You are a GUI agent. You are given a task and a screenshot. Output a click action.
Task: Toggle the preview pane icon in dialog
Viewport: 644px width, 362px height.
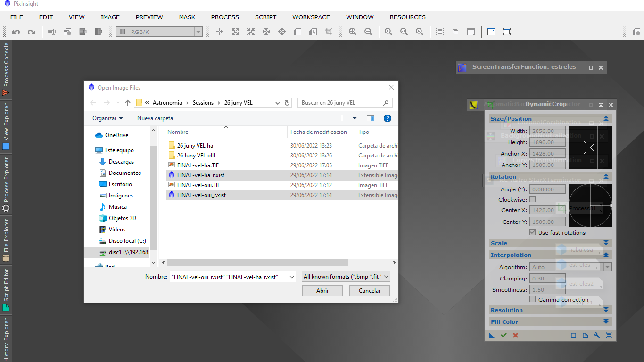371,118
